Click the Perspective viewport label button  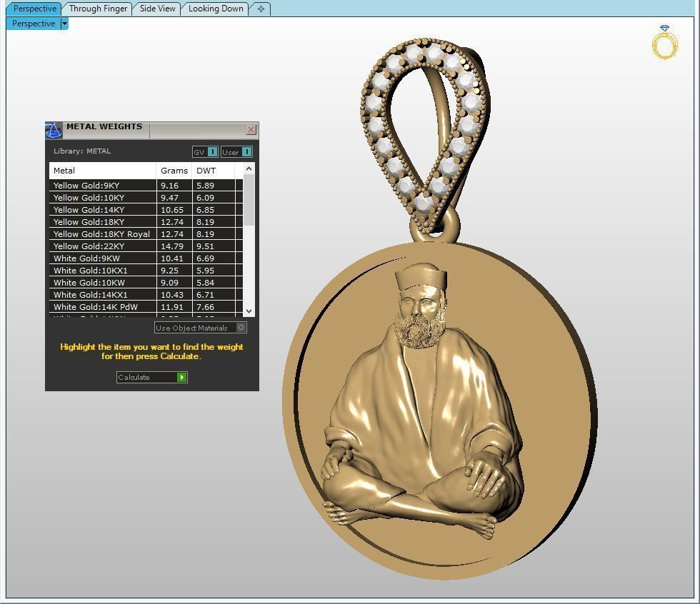click(x=34, y=24)
